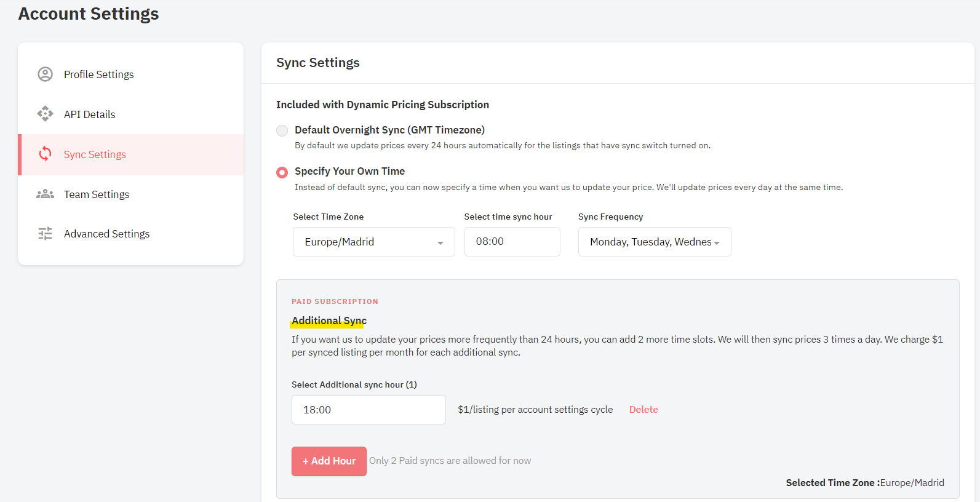This screenshot has height=502, width=980.
Task: Click the + Add Hour button
Action: point(329,461)
